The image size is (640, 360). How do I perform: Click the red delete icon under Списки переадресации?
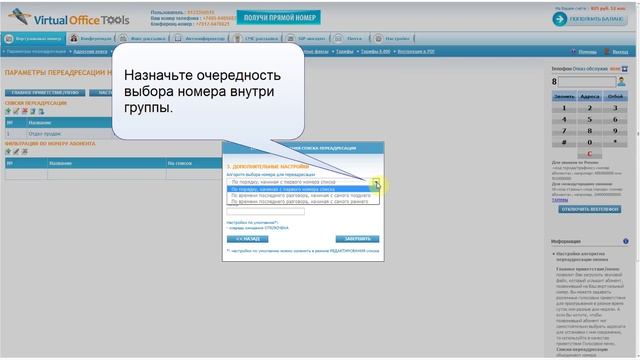click(x=25, y=111)
